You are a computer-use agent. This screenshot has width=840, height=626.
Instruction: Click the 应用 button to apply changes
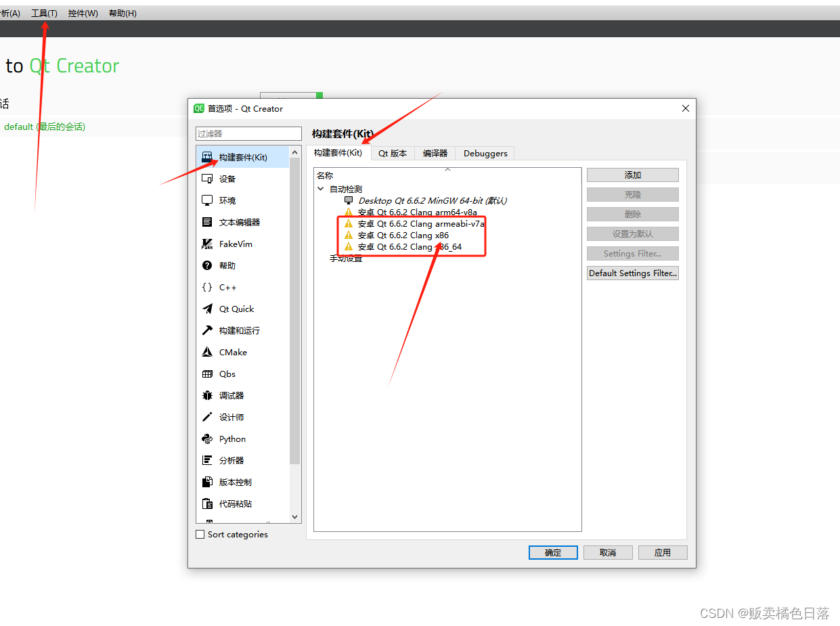coord(662,552)
